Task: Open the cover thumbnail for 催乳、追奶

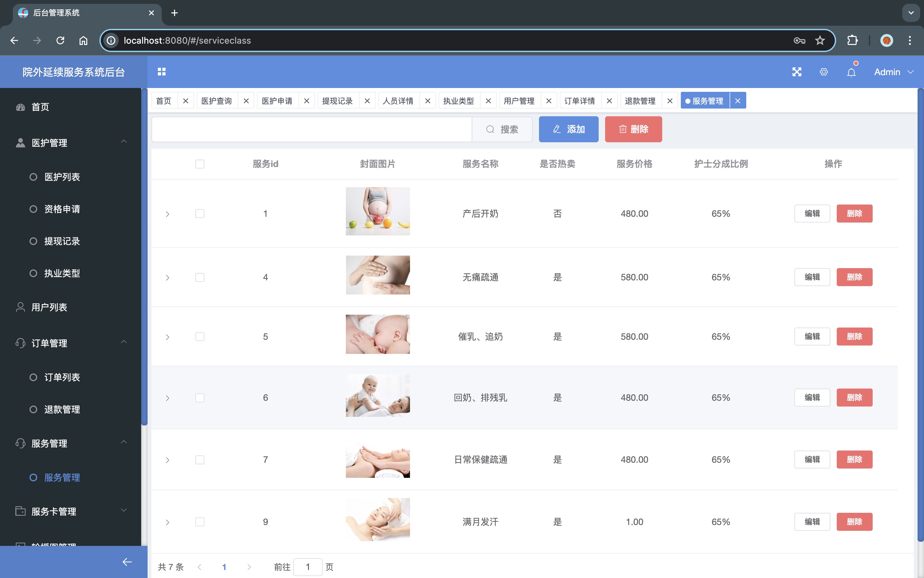Action: click(378, 335)
